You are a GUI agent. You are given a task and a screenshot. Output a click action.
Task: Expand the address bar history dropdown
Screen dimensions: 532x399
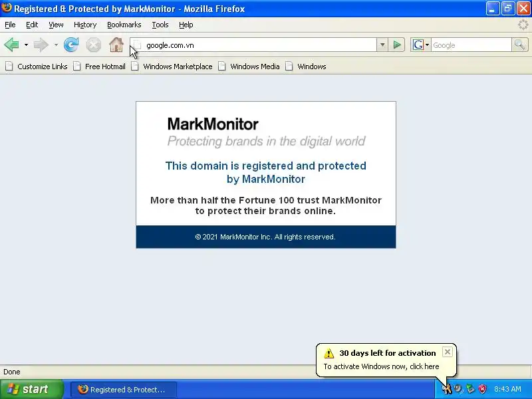(x=382, y=45)
